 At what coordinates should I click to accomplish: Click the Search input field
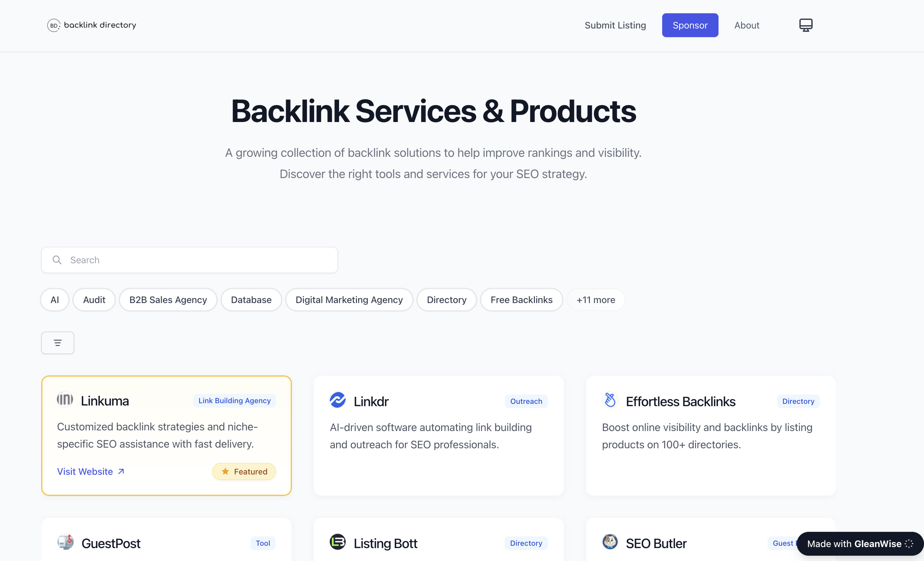click(190, 259)
